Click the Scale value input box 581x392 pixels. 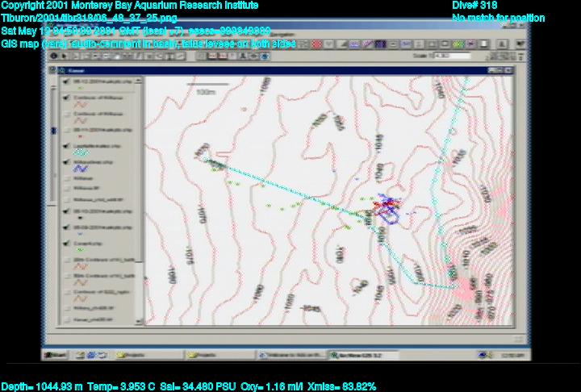click(x=452, y=56)
